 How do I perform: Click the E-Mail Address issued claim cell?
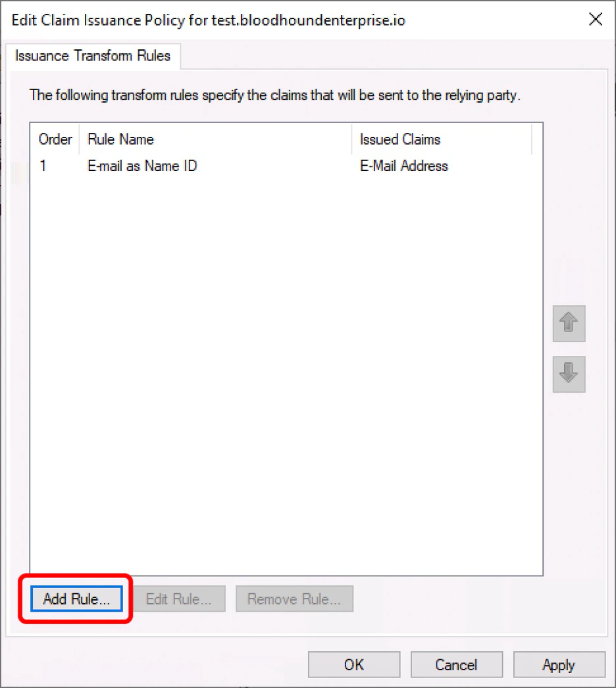click(403, 166)
